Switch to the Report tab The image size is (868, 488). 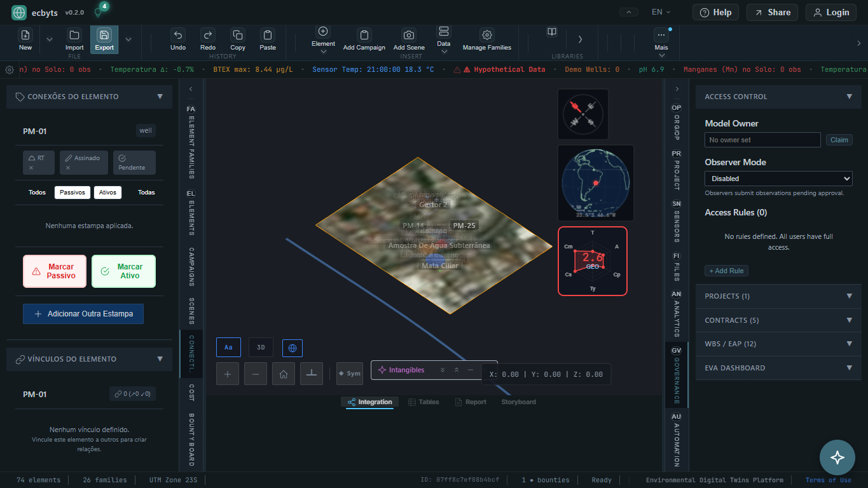coord(471,402)
